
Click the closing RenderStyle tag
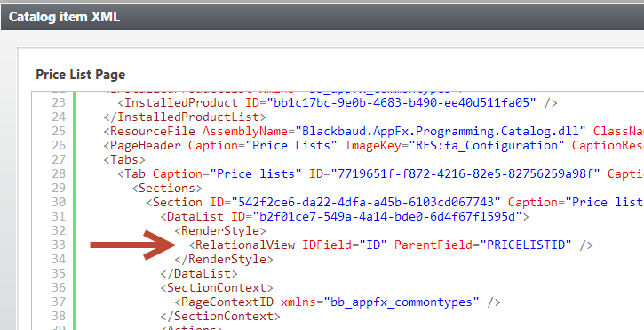point(224,259)
